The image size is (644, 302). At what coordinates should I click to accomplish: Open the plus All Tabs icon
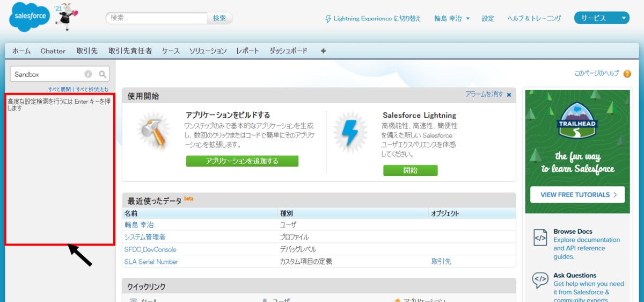tap(323, 51)
